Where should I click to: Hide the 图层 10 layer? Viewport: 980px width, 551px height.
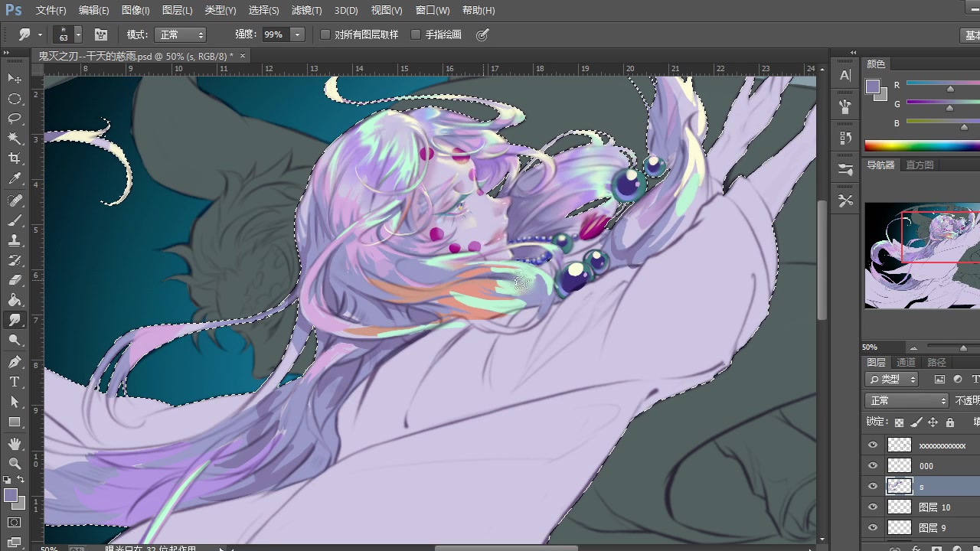click(x=873, y=507)
